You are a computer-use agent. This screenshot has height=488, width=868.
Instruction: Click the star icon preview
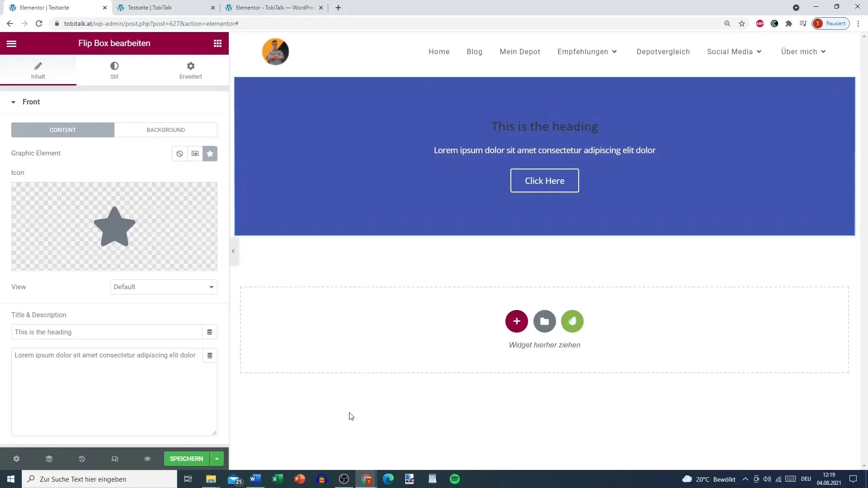click(114, 226)
